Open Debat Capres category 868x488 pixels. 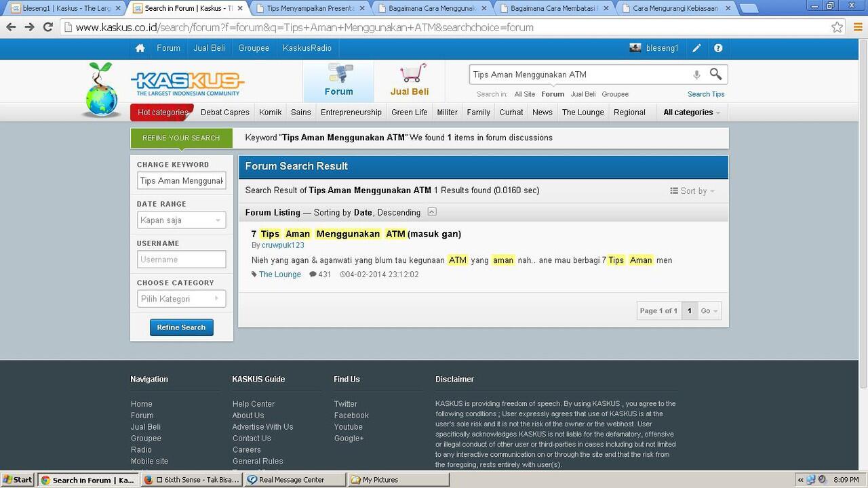225,113
